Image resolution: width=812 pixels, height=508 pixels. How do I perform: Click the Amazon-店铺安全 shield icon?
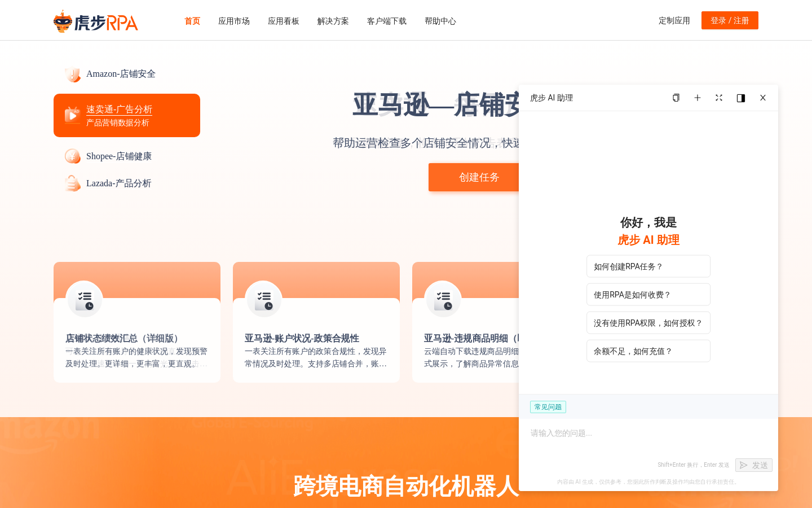(x=72, y=74)
